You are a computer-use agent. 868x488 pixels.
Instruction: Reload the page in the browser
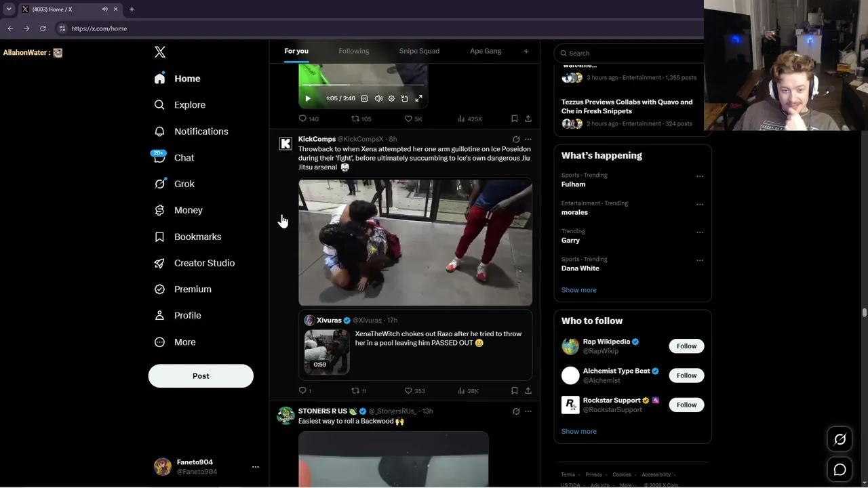43,28
